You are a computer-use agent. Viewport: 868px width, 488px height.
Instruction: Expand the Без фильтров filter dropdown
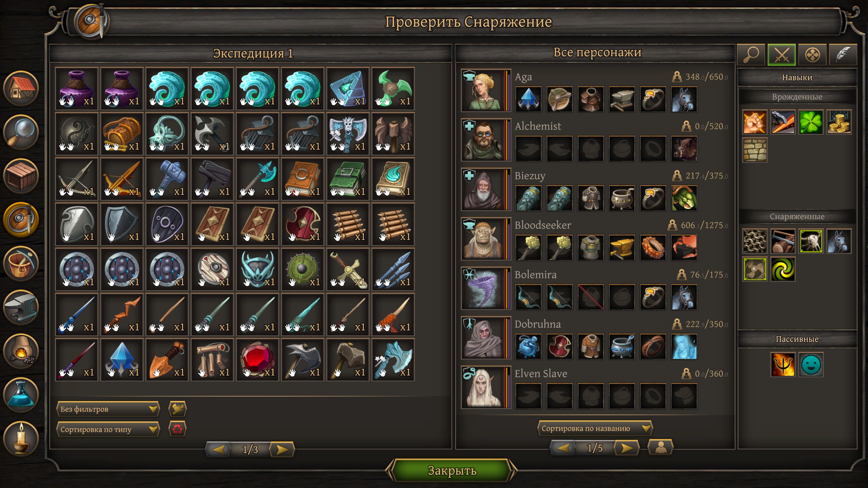tap(108, 409)
